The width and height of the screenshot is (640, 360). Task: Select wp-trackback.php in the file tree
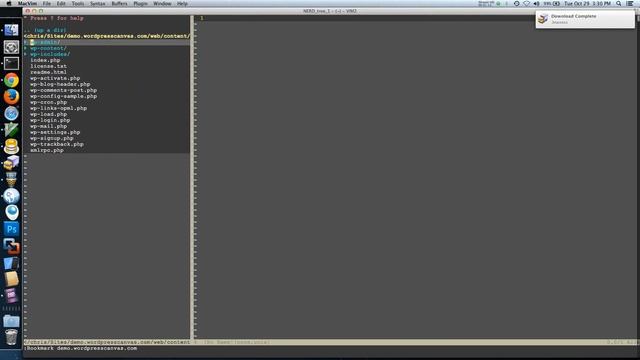coord(57,144)
